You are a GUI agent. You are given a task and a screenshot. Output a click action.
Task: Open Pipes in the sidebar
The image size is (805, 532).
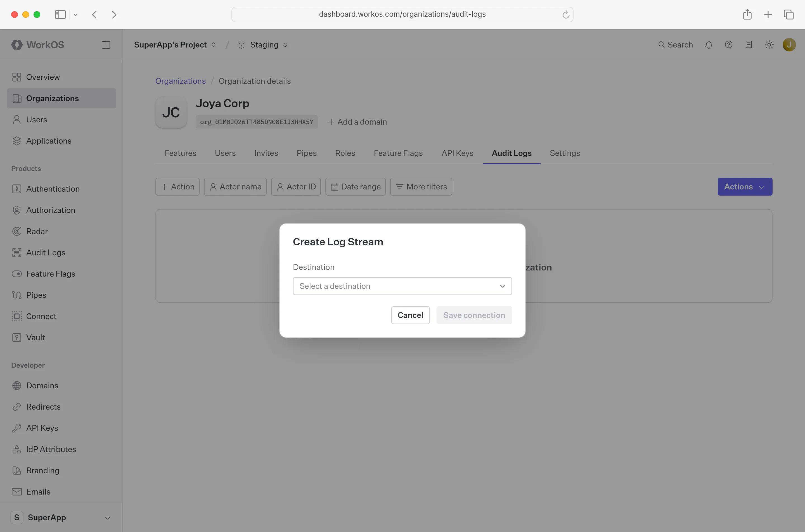61,295
